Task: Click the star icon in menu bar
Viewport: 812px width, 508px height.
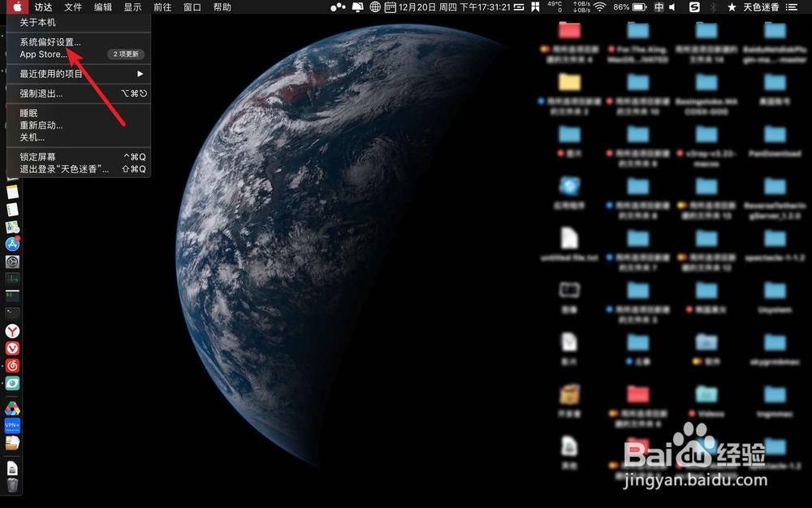Action: (732, 7)
